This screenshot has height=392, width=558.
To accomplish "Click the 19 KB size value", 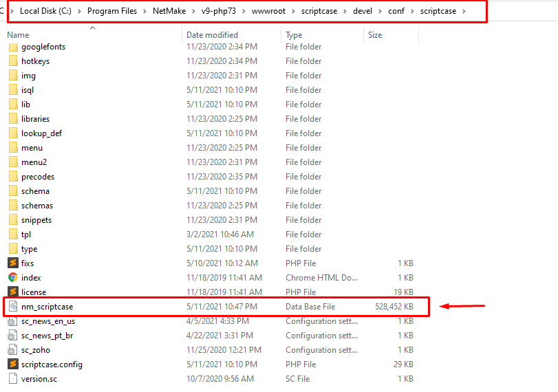I will [x=403, y=292].
